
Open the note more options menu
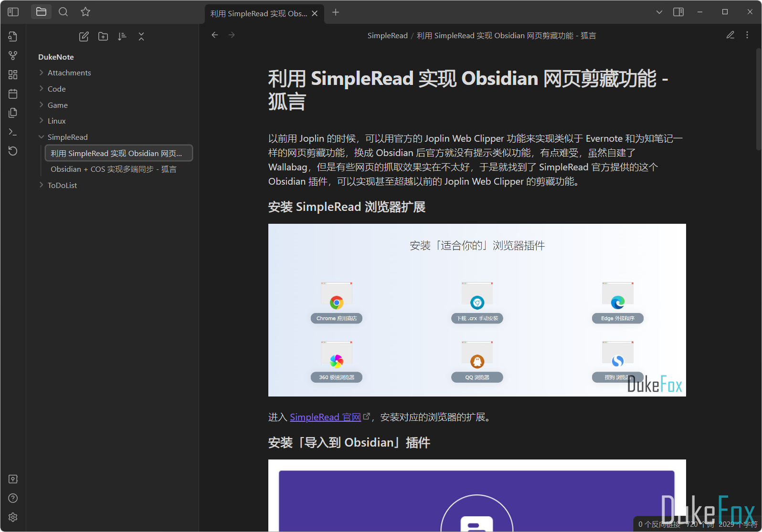pyautogui.click(x=747, y=35)
